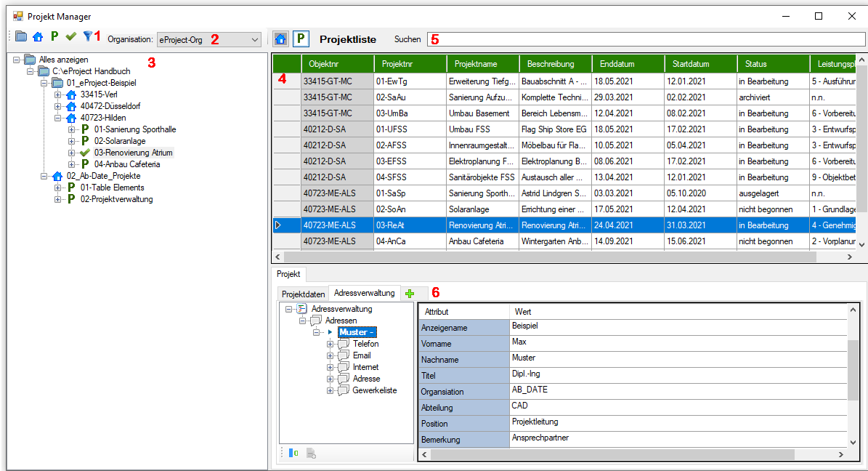Image resolution: width=868 pixels, height=471 pixels.
Task: Expand the 40472-Düsseldorf tree node
Action: click(57, 106)
